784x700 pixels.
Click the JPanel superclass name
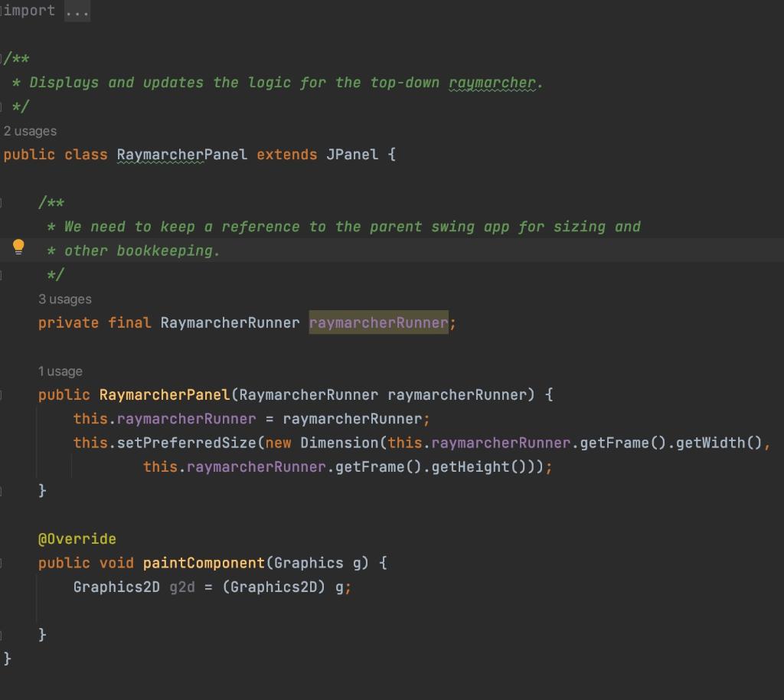pos(352,155)
